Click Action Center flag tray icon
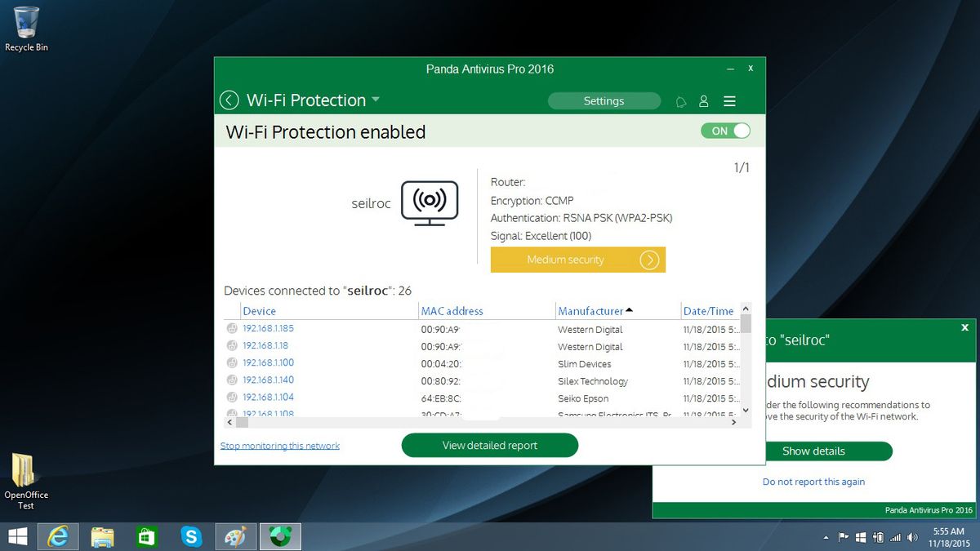 [x=844, y=538]
